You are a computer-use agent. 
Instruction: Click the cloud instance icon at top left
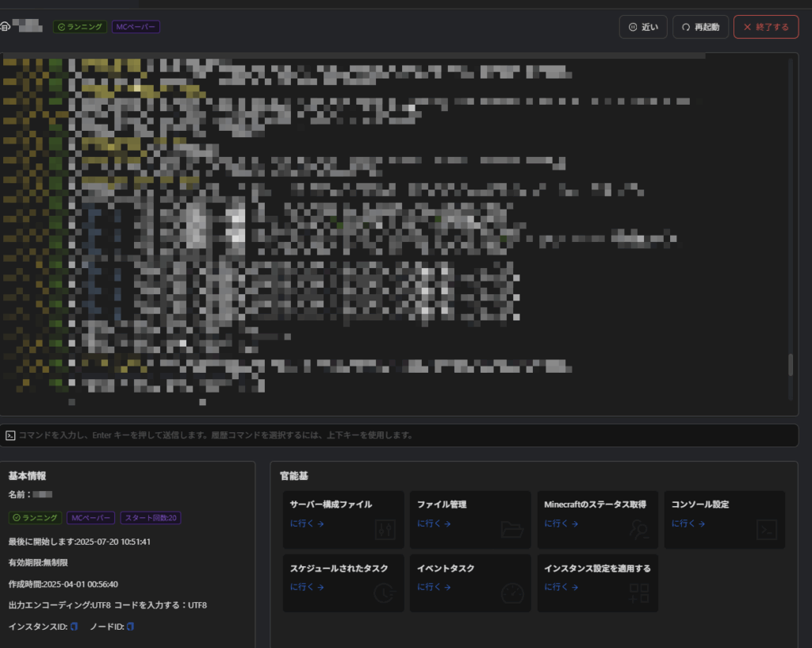coord(5,26)
